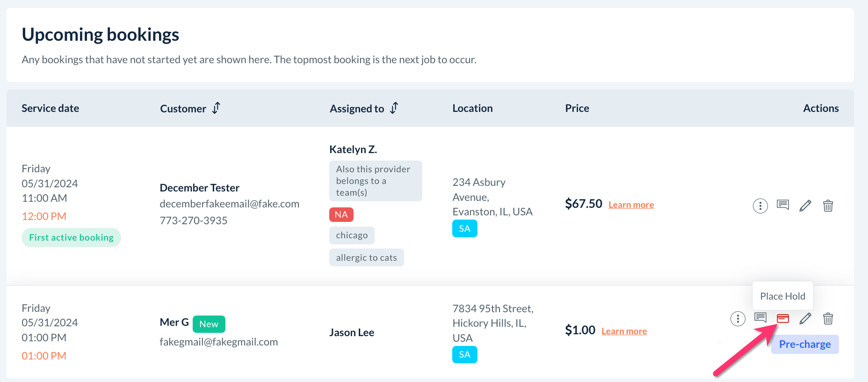Screen dimensions: 868x382
Task: Sort bookings by Assigned to arrows
Action: coord(394,108)
